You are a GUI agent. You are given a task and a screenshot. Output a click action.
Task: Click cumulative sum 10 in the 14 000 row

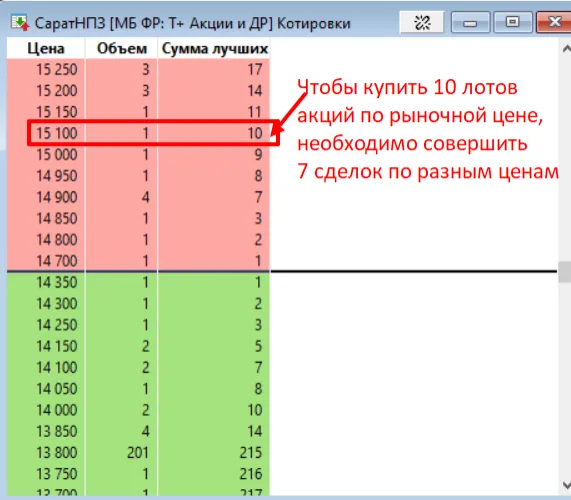point(255,410)
